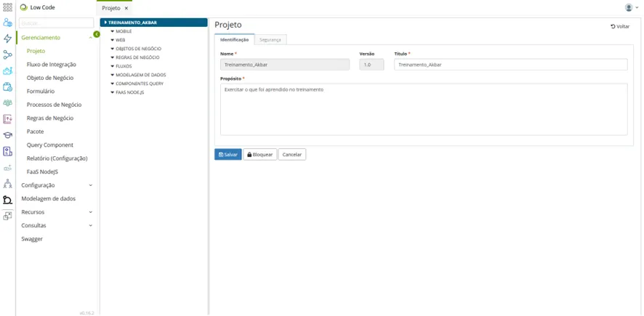Click the Bloquear button
This screenshot has width=644, height=316.
pos(260,155)
